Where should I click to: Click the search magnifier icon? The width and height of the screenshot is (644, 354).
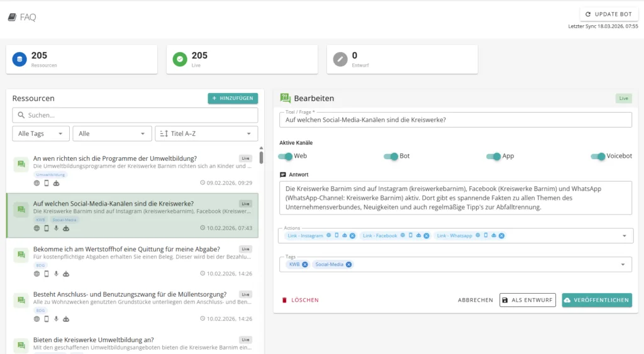click(x=21, y=116)
